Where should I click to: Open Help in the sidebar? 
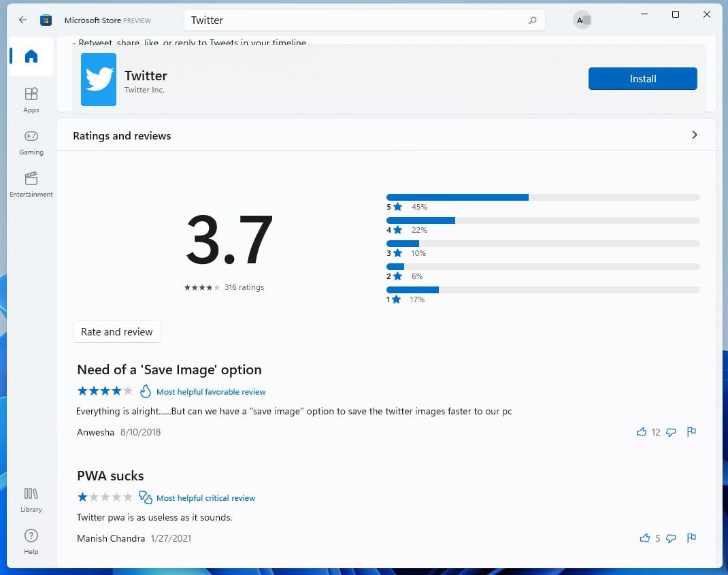(x=31, y=542)
